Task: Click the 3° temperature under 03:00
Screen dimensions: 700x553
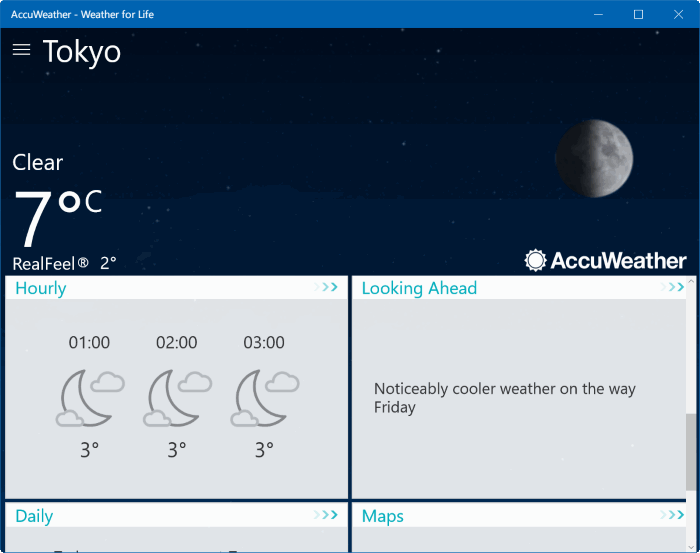Action: tap(264, 450)
